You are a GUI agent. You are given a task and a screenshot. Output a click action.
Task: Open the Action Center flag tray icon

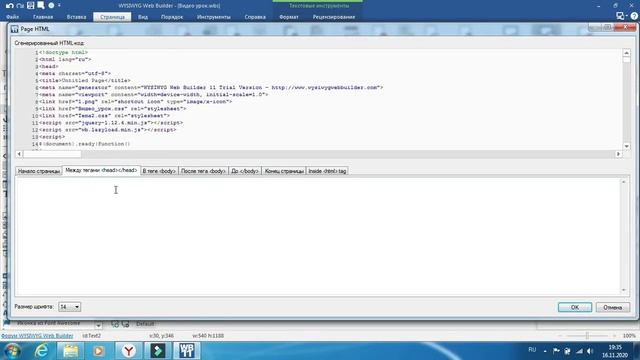556,351
